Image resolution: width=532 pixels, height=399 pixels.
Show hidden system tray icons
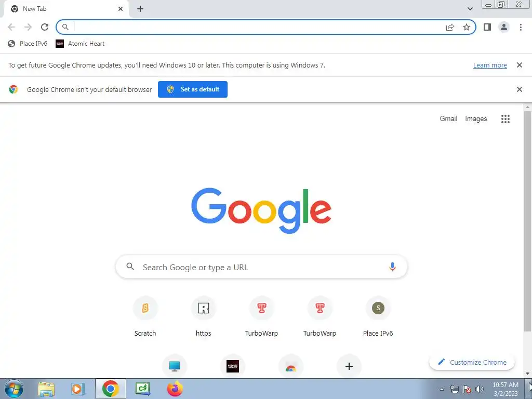point(442,389)
